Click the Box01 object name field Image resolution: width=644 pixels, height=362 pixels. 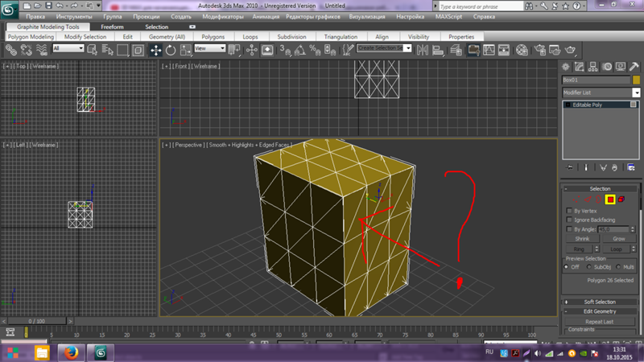(595, 80)
